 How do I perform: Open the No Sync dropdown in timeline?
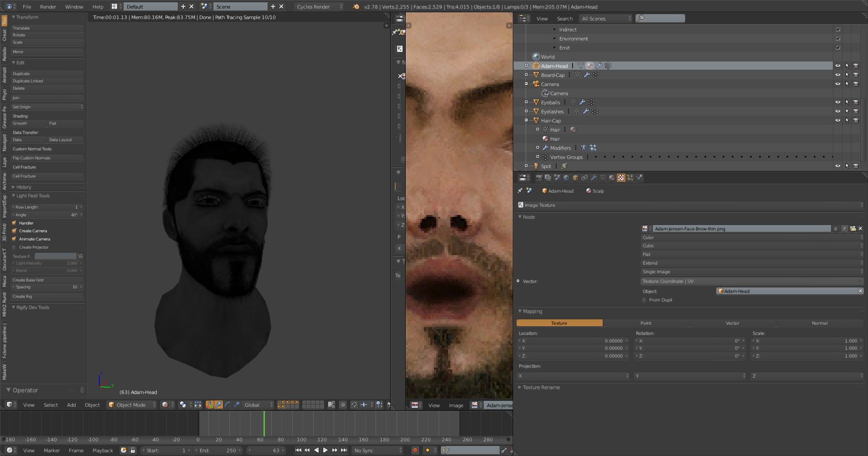(378, 450)
